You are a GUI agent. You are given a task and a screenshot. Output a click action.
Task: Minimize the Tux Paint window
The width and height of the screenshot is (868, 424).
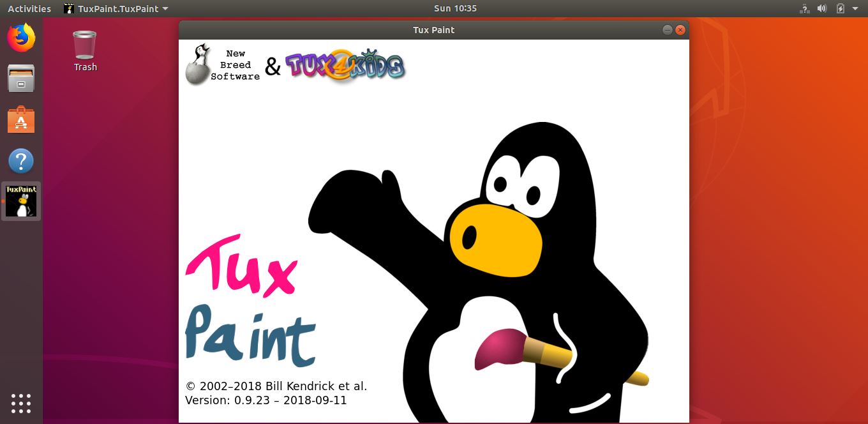click(x=668, y=30)
